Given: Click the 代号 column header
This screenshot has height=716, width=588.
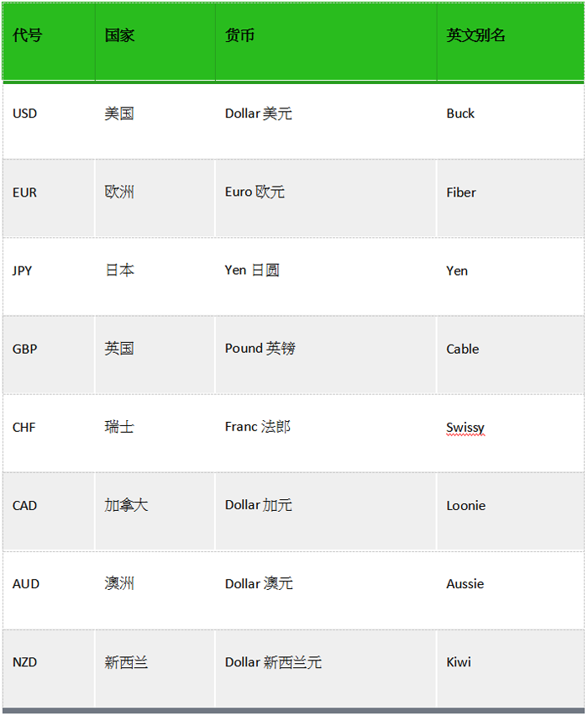Looking at the screenshot, I should coord(27,35).
